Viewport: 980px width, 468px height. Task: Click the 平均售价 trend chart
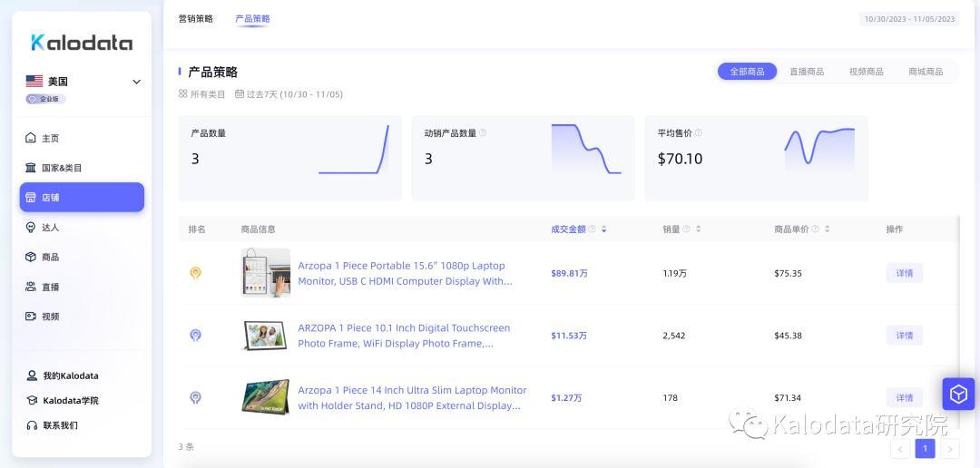click(819, 148)
